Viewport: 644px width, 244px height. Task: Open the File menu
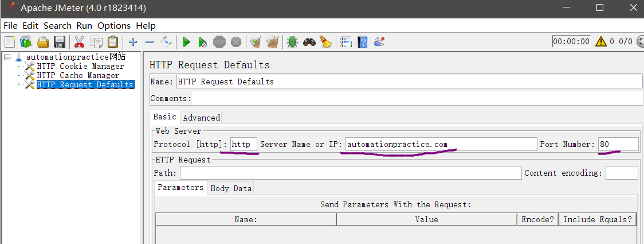click(x=11, y=25)
